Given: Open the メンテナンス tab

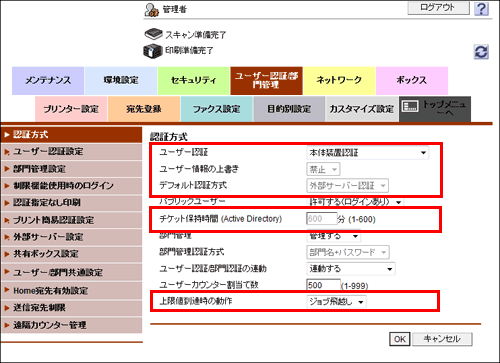Looking at the screenshot, I should pyautogui.click(x=48, y=81).
